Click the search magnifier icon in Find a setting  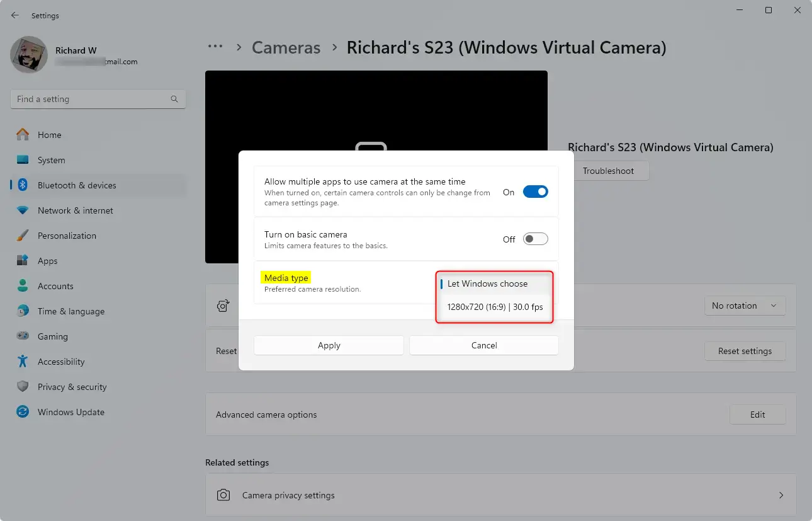coord(174,99)
